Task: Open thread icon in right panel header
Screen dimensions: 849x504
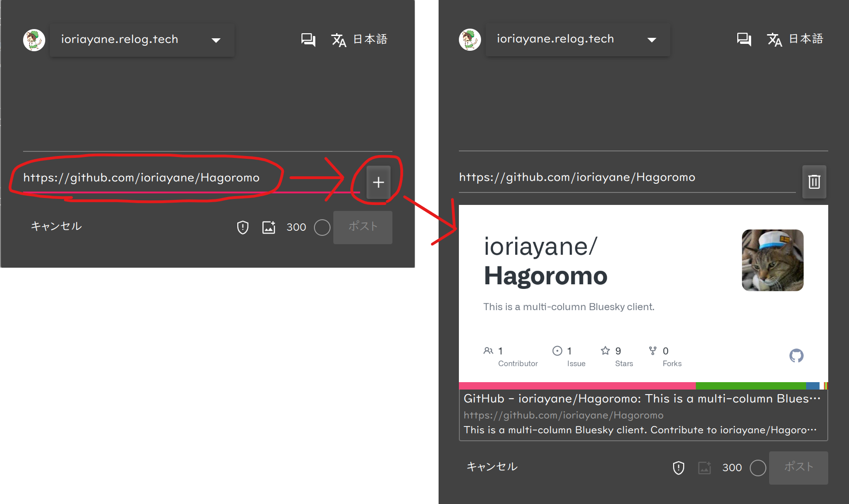Action: coord(744,39)
